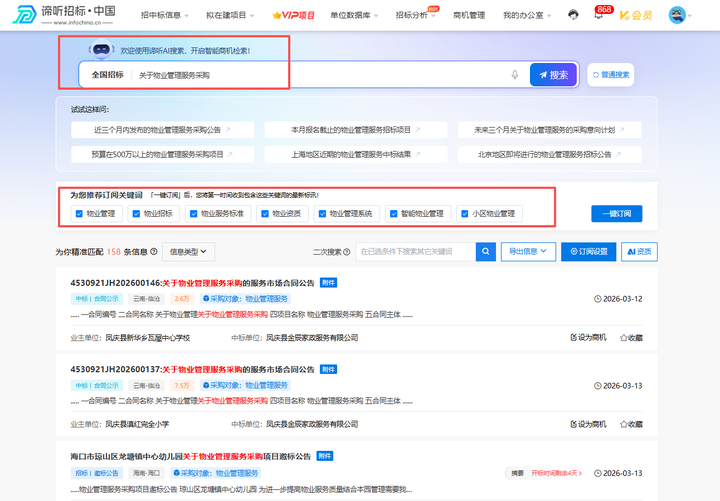The width and height of the screenshot is (720, 501).
Task: Click winner 凤庆县金辰家政服务有限公司 on first result
Action: click(312, 338)
